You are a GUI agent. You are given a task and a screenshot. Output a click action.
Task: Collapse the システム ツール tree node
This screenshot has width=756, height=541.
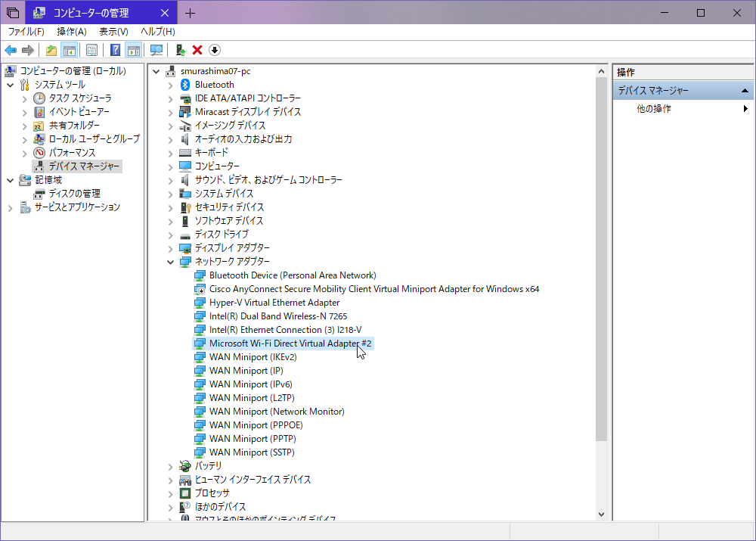point(10,85)
